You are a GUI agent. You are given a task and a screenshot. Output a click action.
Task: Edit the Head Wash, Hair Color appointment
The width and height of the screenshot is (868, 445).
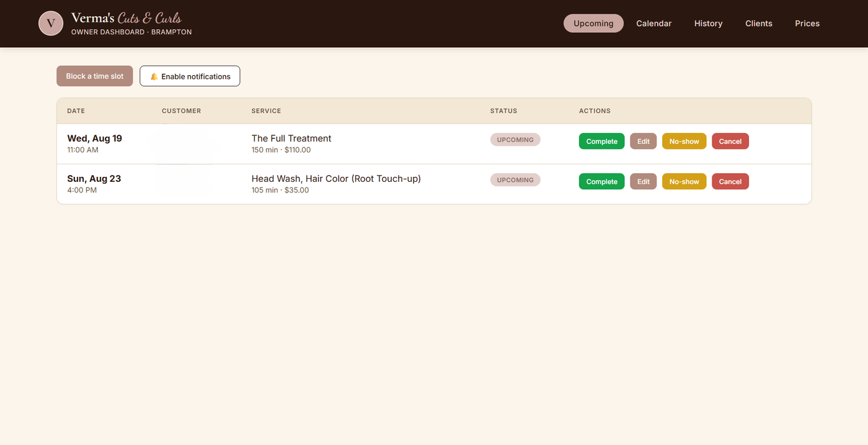(x=643, y=182)
